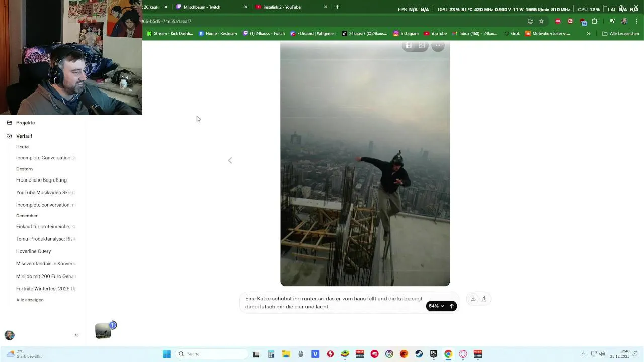Image resolution: width=644 pixels, height=362 pixels.
Task: Open the thumbnail with notification badge 1
Action: (104, 330)
